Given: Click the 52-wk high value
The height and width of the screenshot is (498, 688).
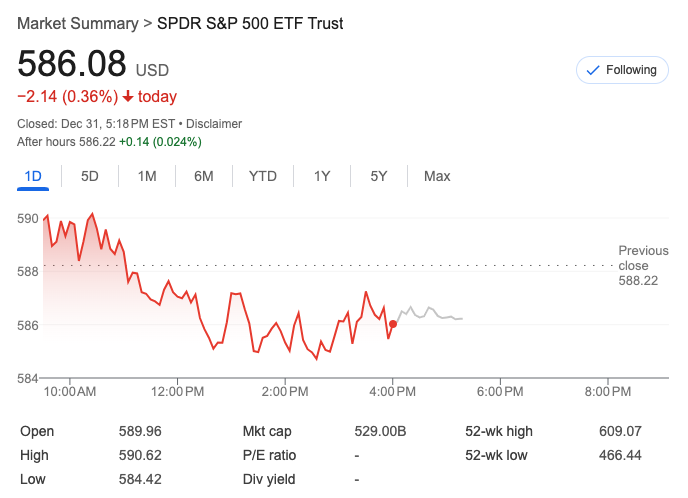Looking at the screenshot, I should coord(619,432).
